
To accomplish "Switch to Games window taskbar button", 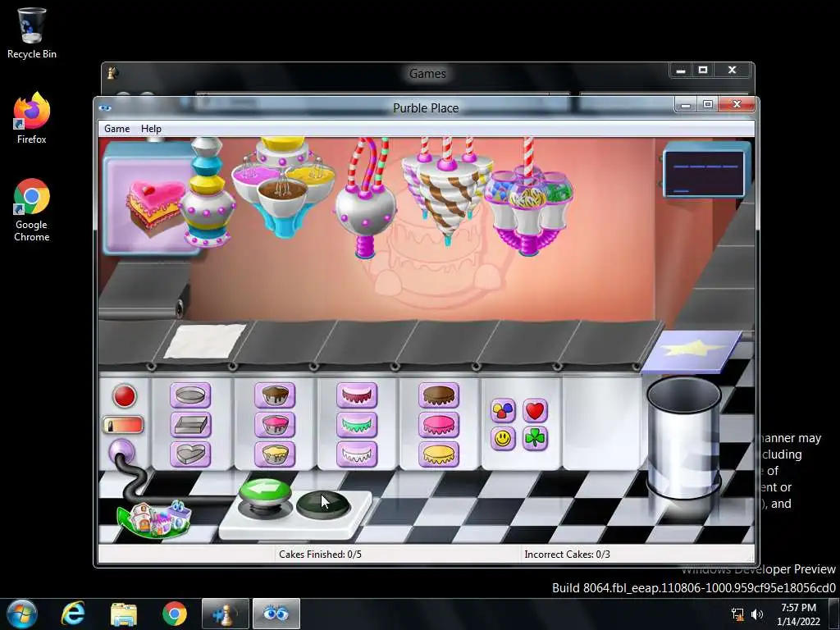I will [x=225, y=614].
